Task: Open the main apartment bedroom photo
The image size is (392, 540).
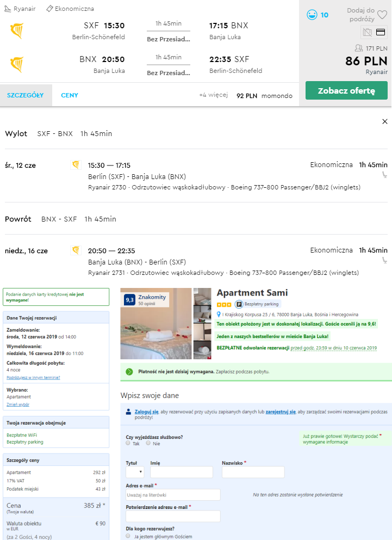Action: point(156,323)
